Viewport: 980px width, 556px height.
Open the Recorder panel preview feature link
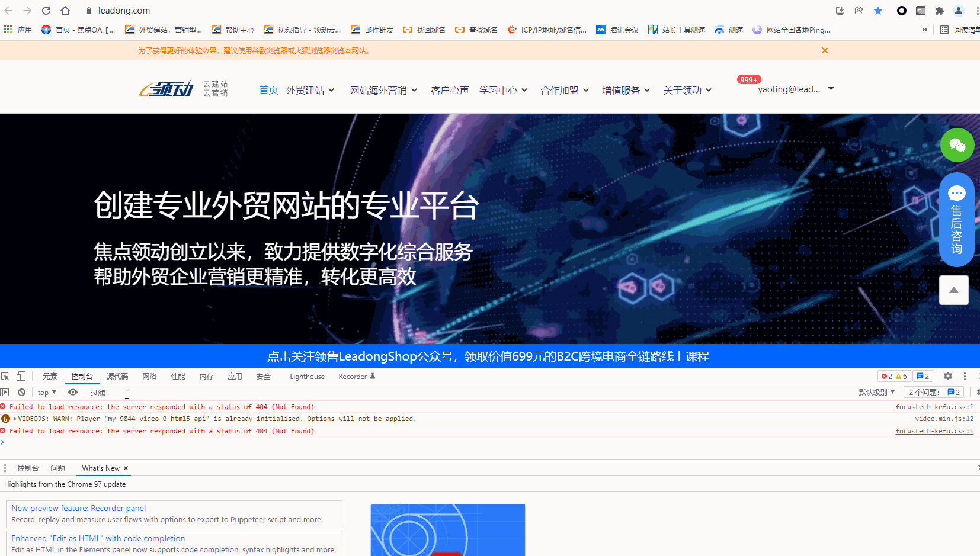coord(78,508)
